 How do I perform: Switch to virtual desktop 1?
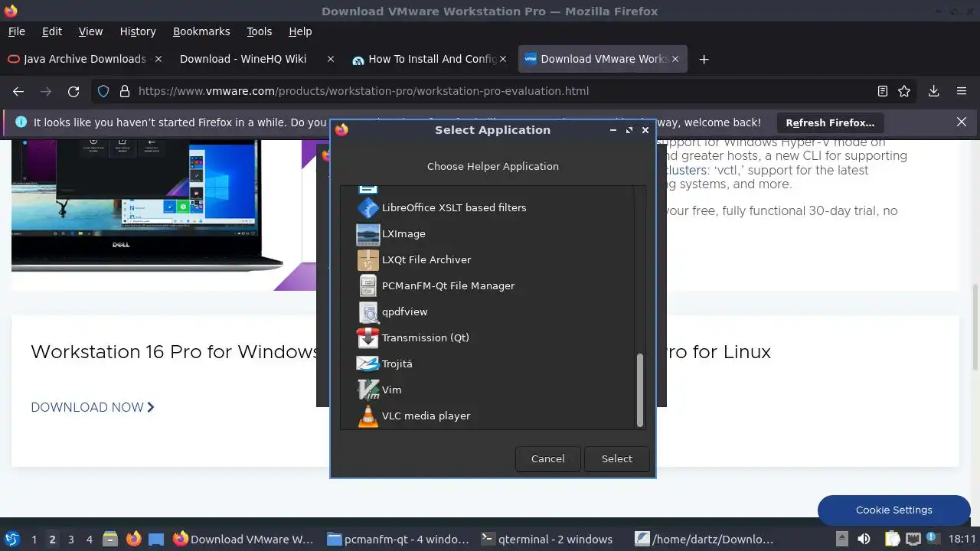point(34,540)
